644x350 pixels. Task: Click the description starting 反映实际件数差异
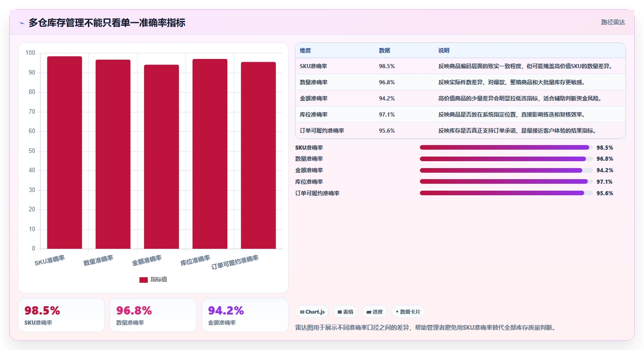tap(512, 82)
